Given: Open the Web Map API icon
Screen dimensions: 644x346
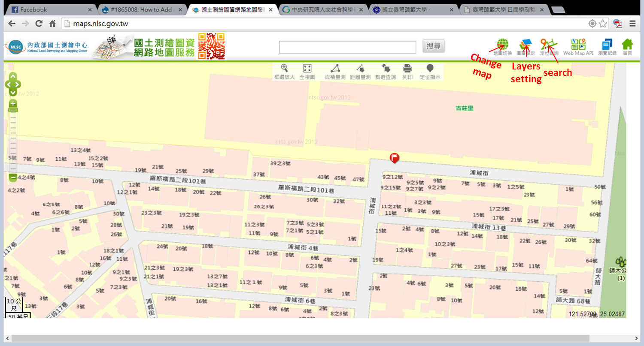Looking at the screenshot, I should click(x=578, y=47).
